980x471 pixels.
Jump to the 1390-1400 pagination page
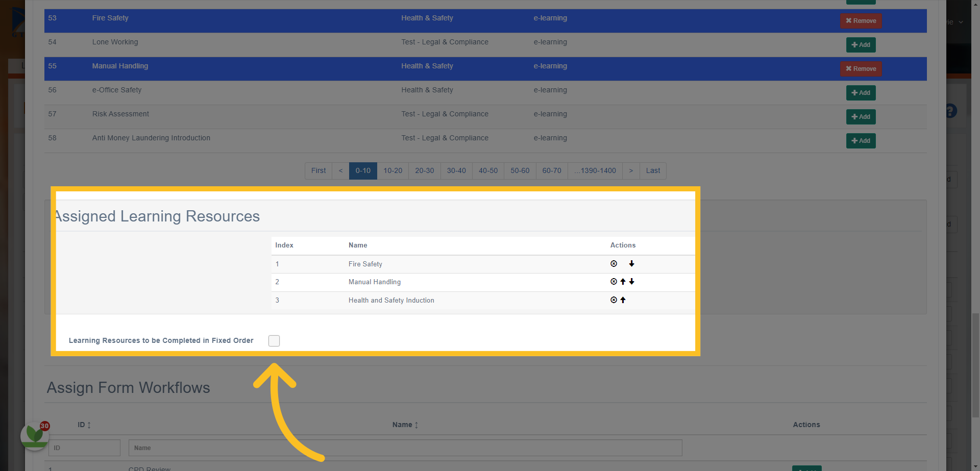pos(595,171)
